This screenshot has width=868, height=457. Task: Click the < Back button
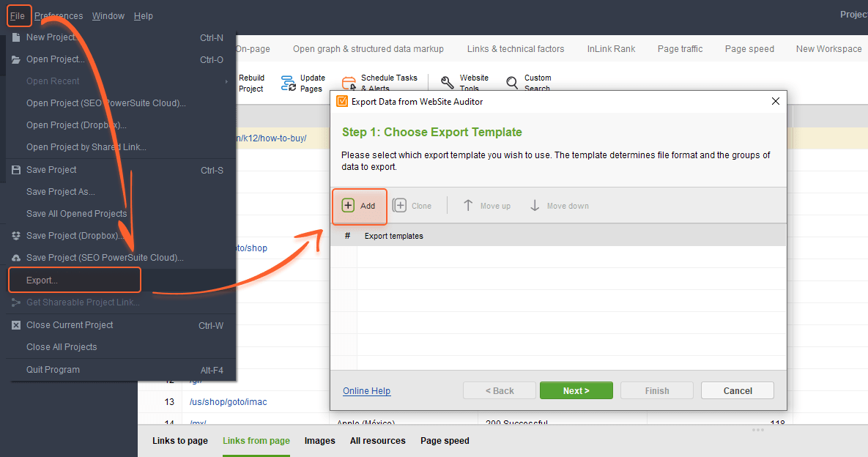(x=500, y=390)
